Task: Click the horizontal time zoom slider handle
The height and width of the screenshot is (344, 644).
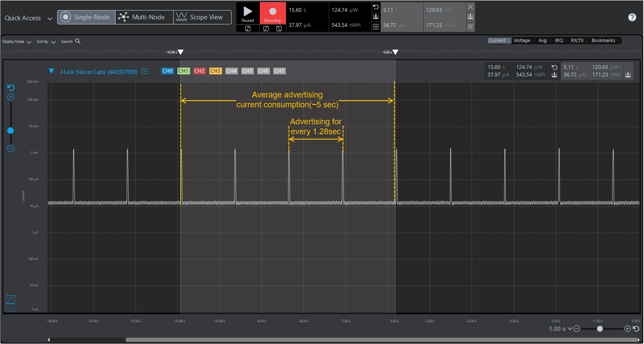Action: click(600, 329)
